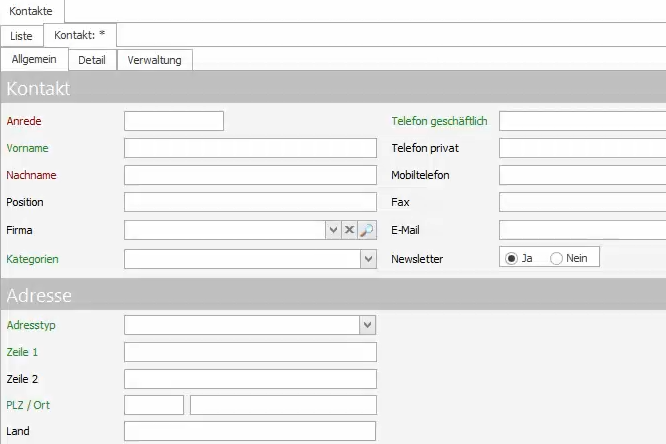
Task: Click into the Position field
Action: tap(250, 202)
